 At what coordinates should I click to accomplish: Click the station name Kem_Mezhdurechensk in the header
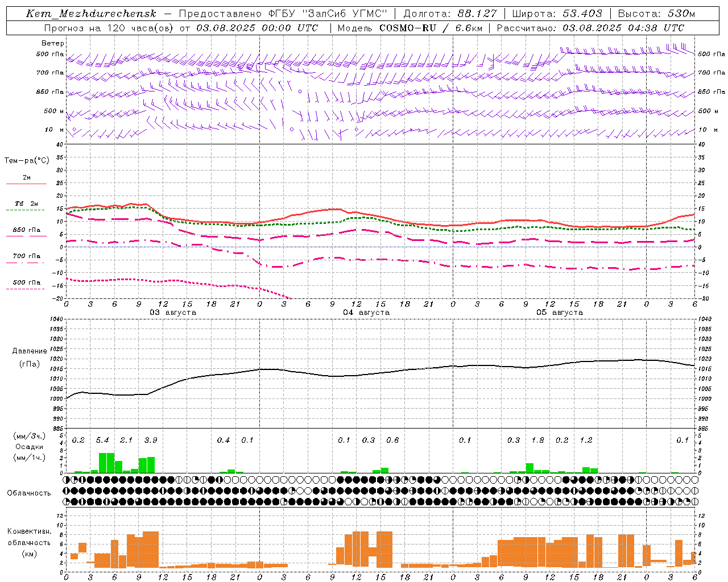[x=91, y=14]
